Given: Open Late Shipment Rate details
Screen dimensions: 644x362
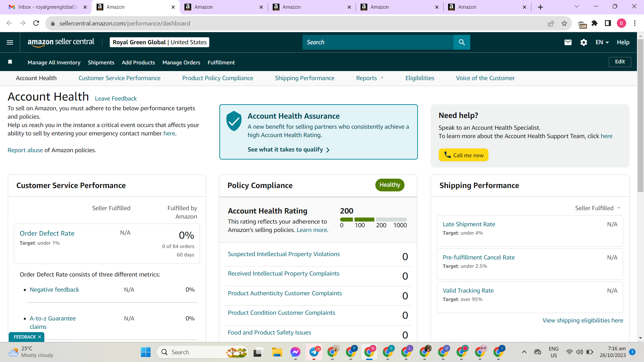Looking at the screenshot, I should click(x=469, y=224).
